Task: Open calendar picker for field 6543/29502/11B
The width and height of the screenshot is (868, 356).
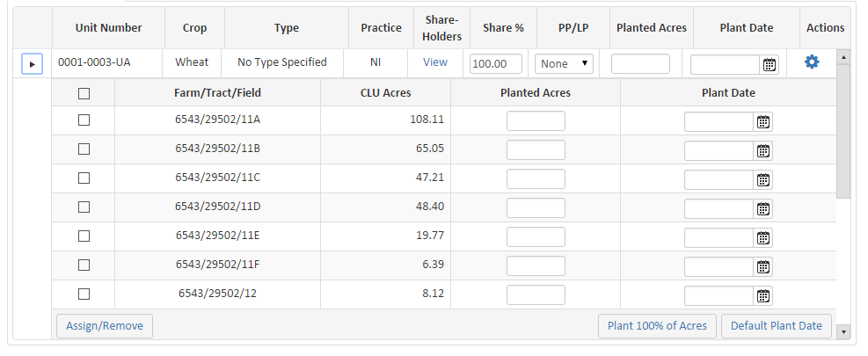Action: pyautogui.click(x=763, y=150)
